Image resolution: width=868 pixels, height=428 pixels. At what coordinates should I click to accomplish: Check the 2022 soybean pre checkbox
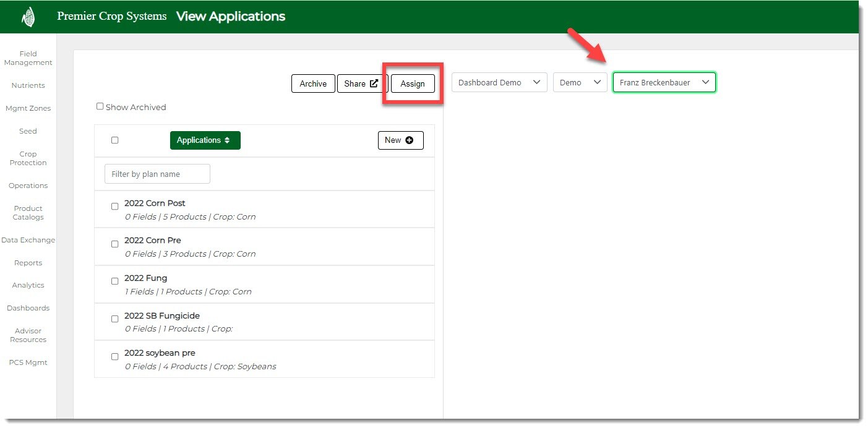[114, 357]
